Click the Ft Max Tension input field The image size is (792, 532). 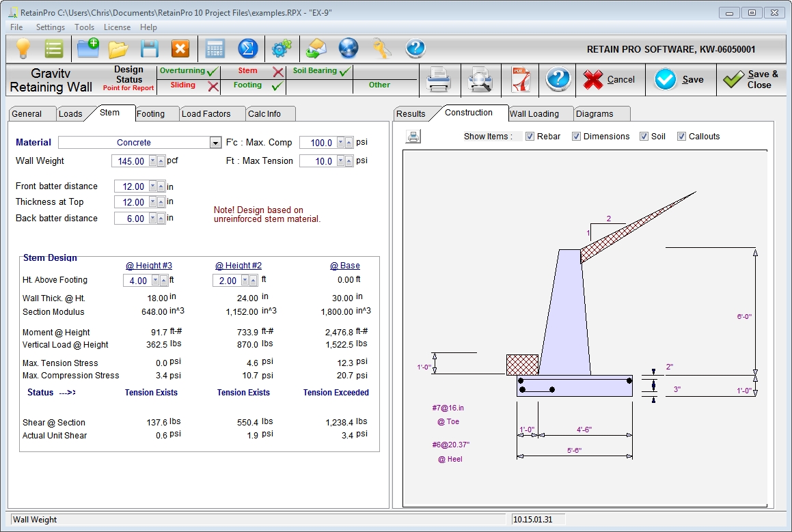(318, 161)
